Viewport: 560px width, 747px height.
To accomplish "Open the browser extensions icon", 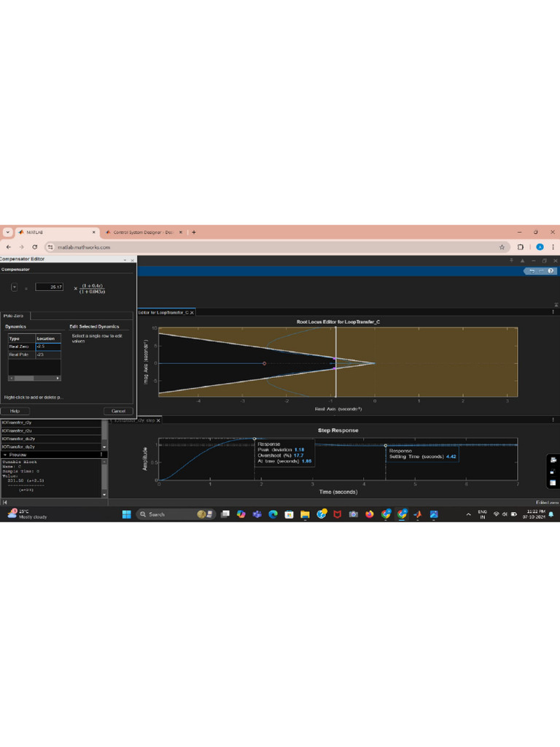I will (x=521, y=247).
